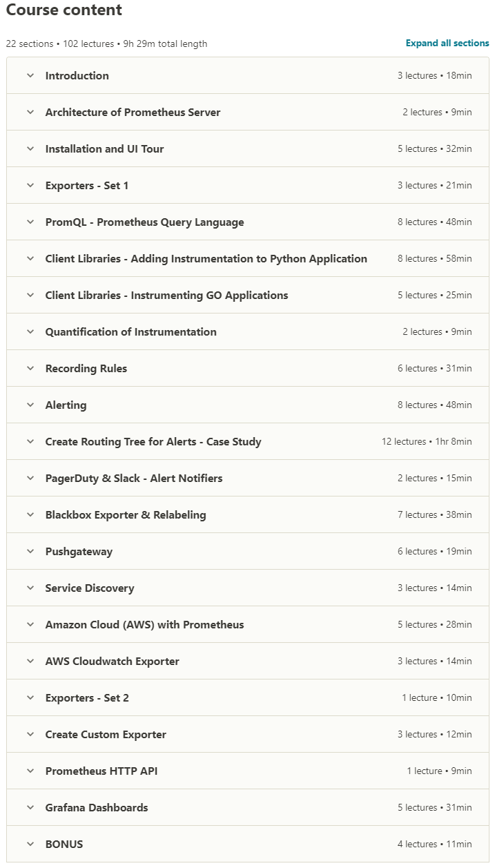Select PagerDuty & Slack - Alert Notifiers
Image resolution: width=495 pixels, height=868 pixels.
point(134,479)
